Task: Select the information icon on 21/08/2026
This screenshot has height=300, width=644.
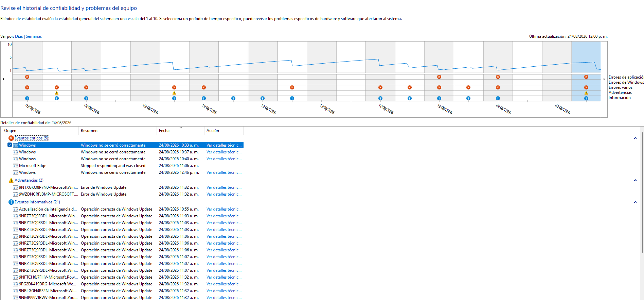Action: (x=498, y=98)
